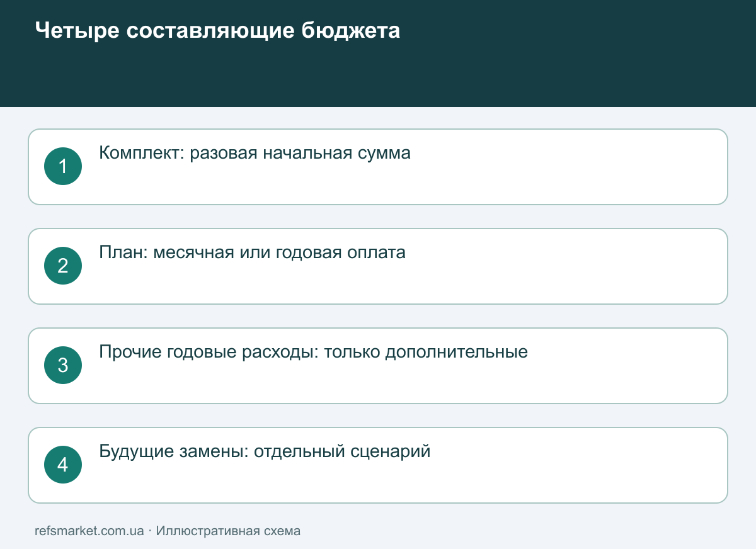Click text "План: месячная или годовая оплата"
The image size is (756, 549).
point(253,252)
